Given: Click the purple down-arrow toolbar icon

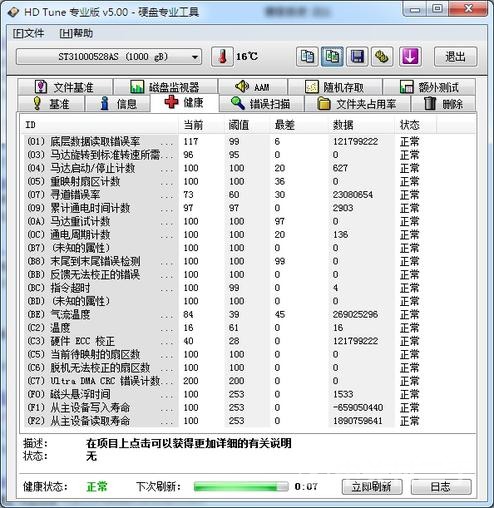Looking at the screenshot, I should click(410, 57).
